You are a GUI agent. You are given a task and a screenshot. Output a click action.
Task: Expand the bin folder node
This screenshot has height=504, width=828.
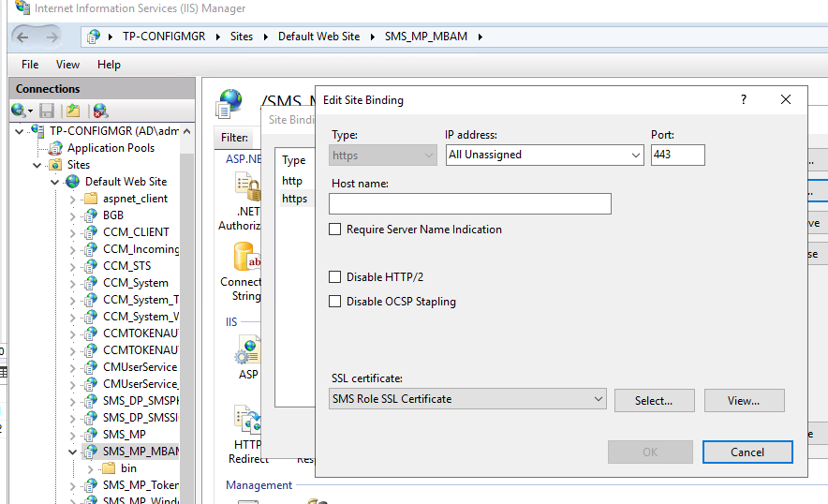point(91,468)
